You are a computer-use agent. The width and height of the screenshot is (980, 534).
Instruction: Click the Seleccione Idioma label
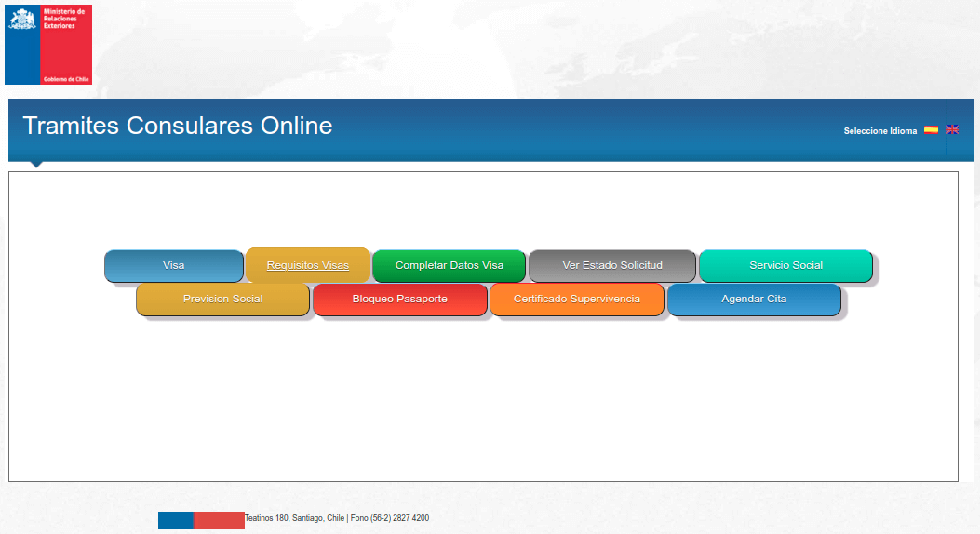pos(879,131)
